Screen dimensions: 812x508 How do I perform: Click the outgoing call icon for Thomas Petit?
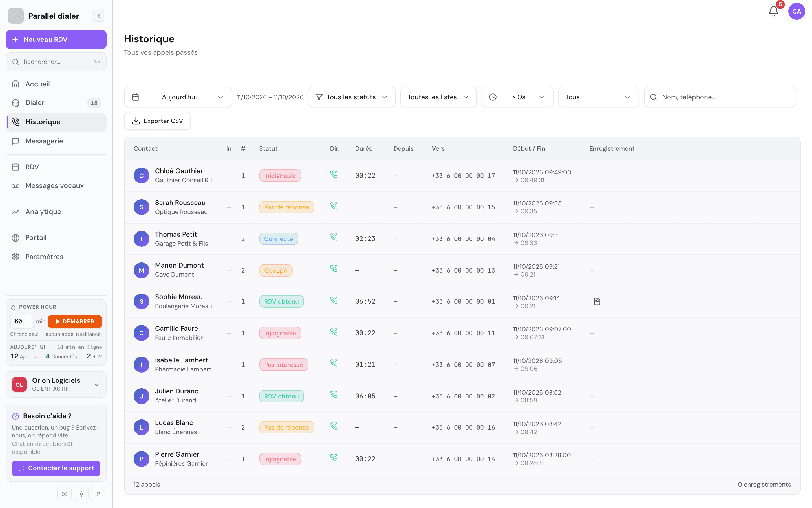[334, 237]
